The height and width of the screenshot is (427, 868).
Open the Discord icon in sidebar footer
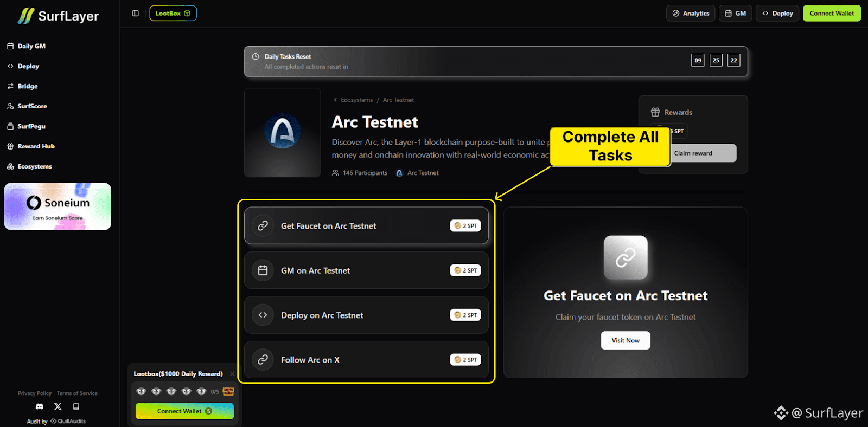[40, 406]
